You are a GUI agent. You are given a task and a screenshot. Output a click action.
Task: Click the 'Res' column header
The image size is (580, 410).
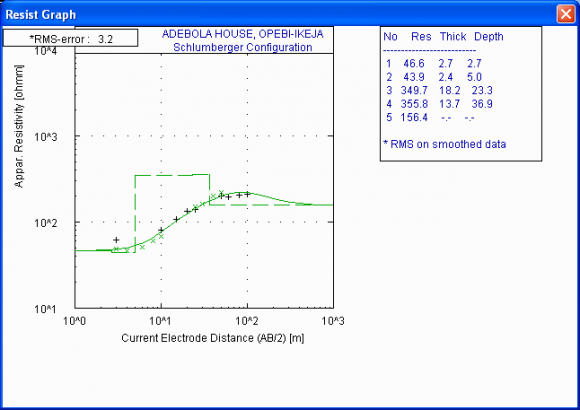click(421, 37)
